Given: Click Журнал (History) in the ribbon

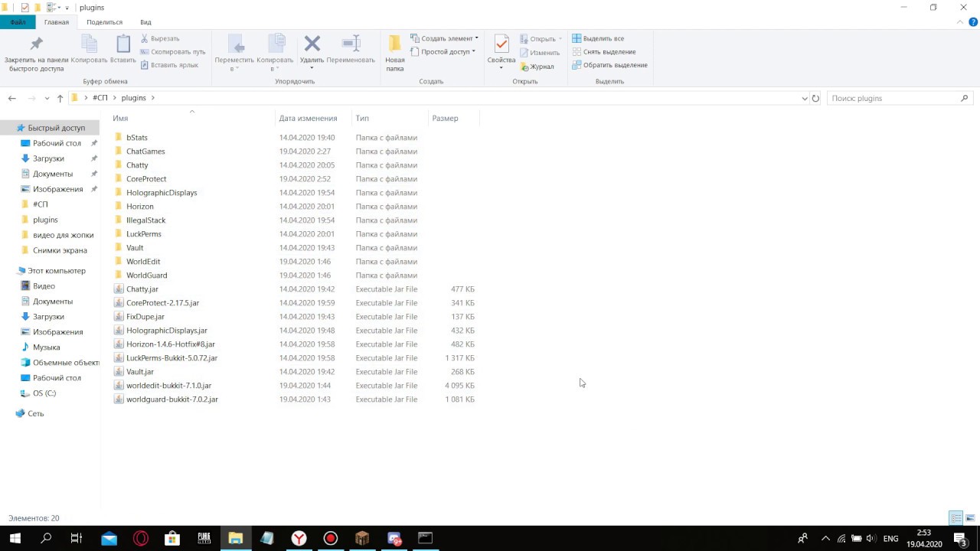Looking at the screenshot, I should 537,67.
